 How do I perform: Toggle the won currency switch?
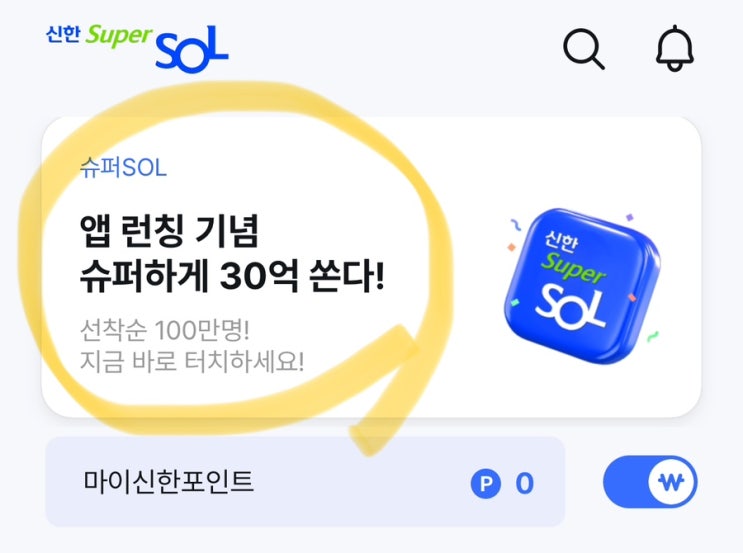(650, 482)
